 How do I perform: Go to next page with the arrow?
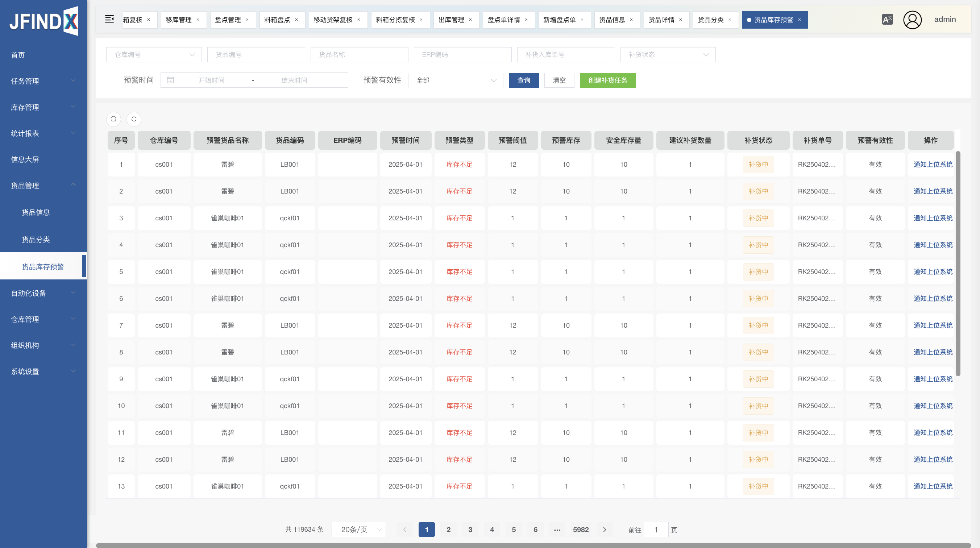(x=605, y=530)
